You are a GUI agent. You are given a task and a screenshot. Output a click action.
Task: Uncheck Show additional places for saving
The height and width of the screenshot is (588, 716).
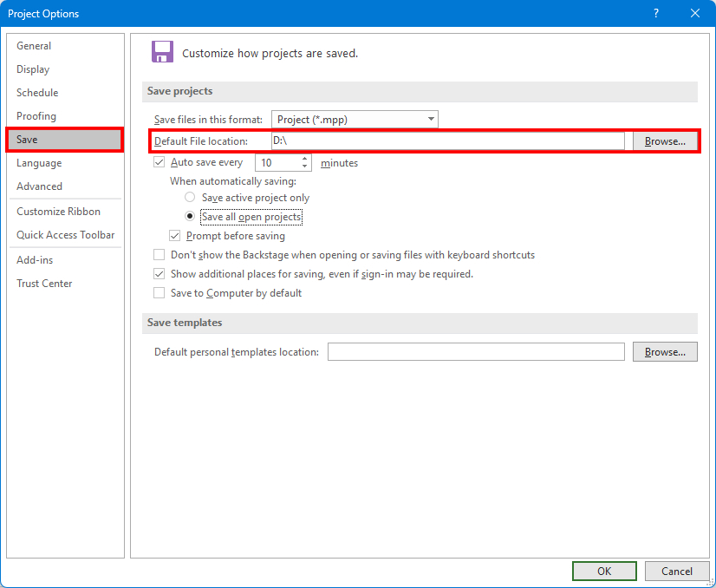(x=159, y=273)
